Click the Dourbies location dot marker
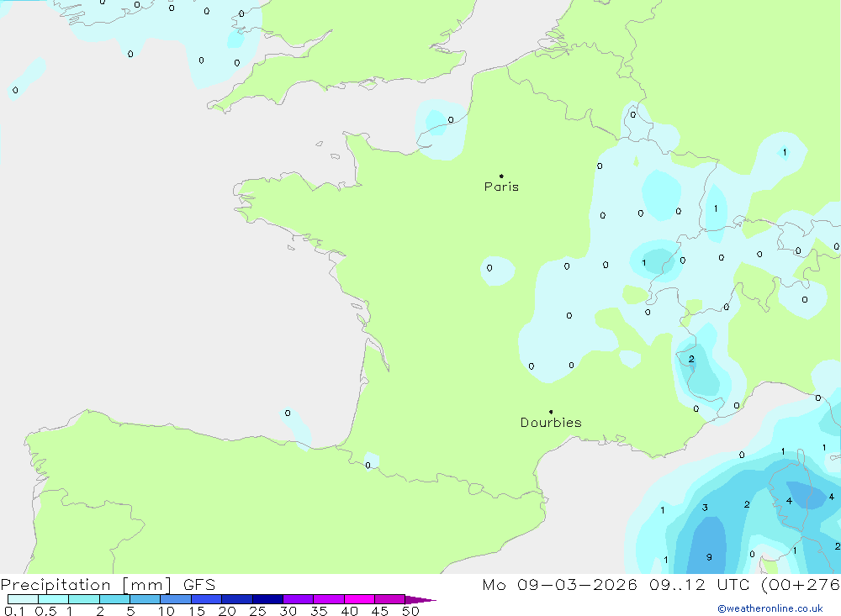The width and height of the screenshot is (841, 616). [x=551, y=412]
